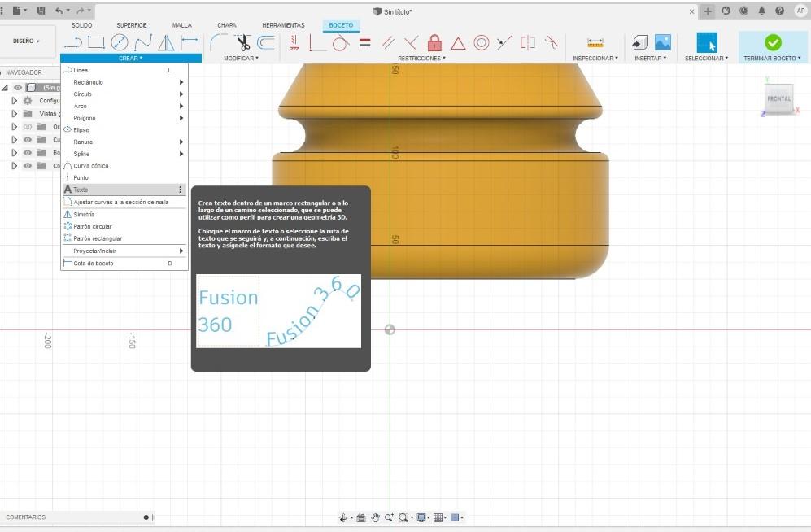
Task: Select the center diameter circle tool
Action: [x=120, y=42]
